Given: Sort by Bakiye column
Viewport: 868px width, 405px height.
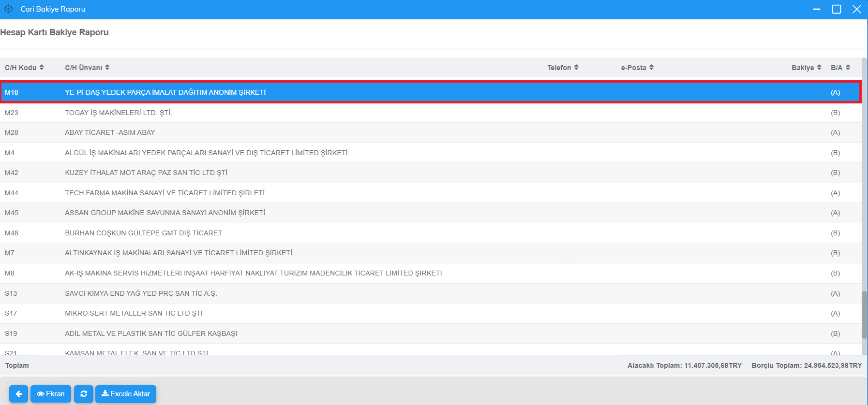Looking at the screenshot, I should [x=807, y=68].
